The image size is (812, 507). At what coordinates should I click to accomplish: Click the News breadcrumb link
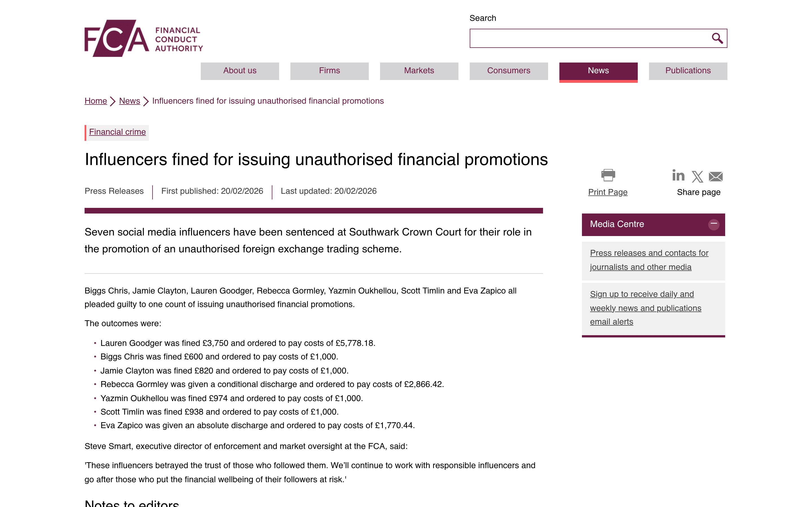tap(129, 101)
